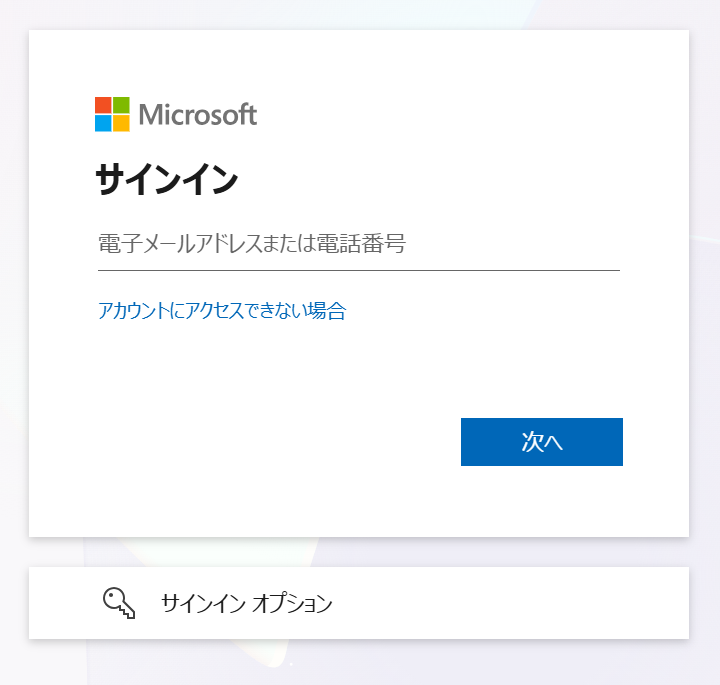Click empty space in sign-in options bar
720x685 pixels.
pos(505,603)
